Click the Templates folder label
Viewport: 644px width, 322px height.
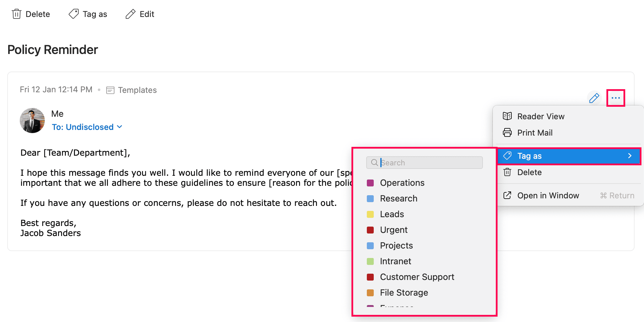(x=137, y=90)
